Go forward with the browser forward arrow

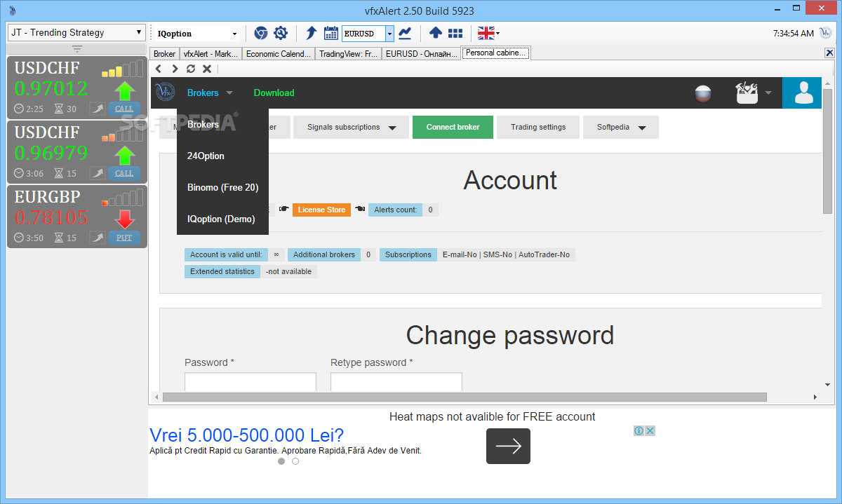[175, 69]
